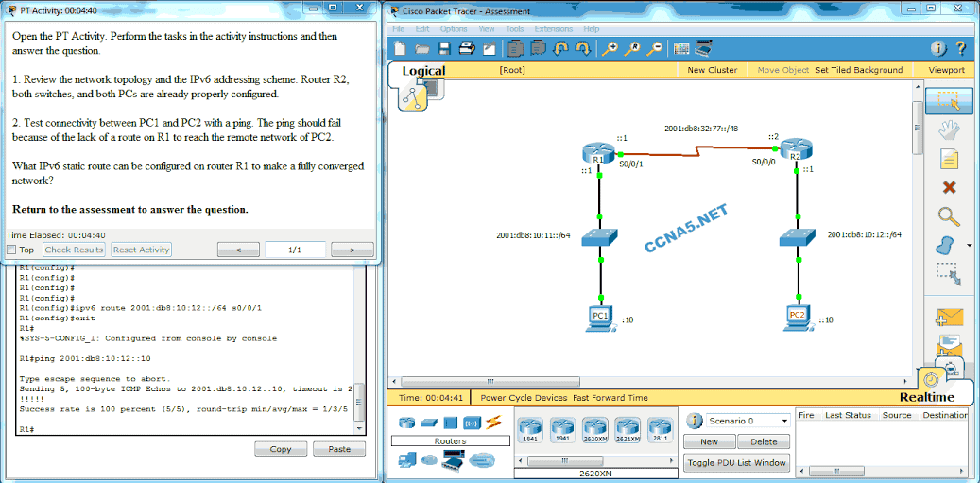980x483 pixels.
Task: Click Power Cycle Devices
Action: tap(524, 397)
